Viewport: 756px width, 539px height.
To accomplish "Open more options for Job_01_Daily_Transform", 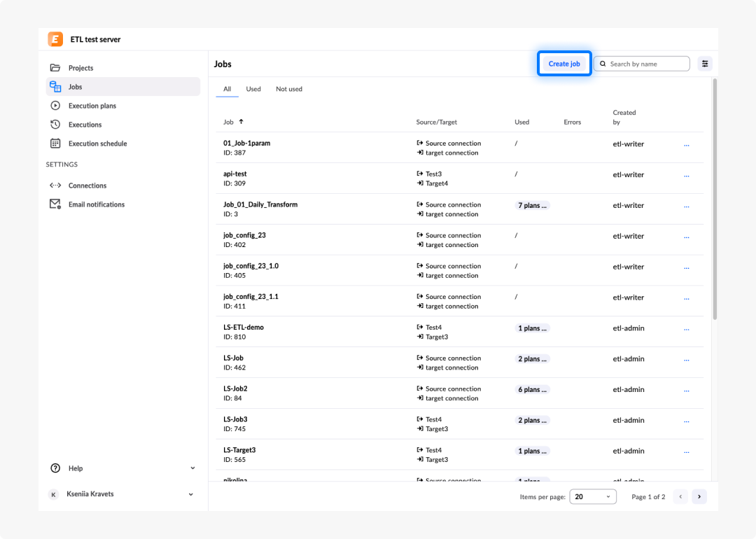I will click(687, 206).
